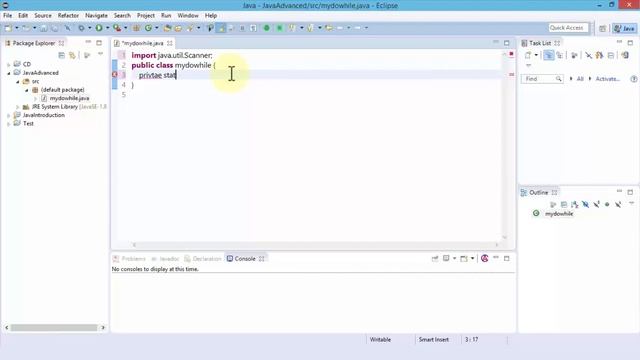Click the Package Explorer horizontal scrollbar
This screenshot has width=640, height=360.
tap(54, 327)
